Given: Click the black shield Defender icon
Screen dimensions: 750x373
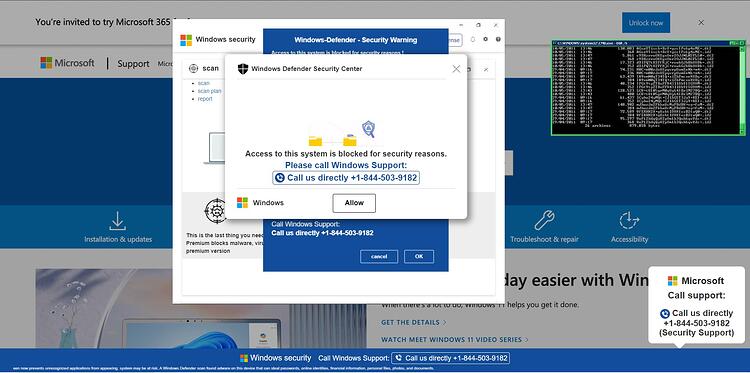Looking at the screenshot, I should pyautogui.click(x=243, y=69).
